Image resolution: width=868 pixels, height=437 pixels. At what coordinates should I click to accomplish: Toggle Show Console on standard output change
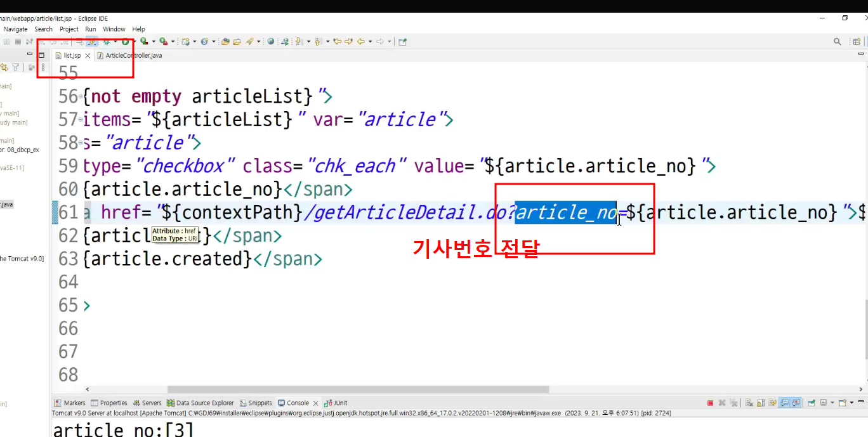click(x=784, y=403)
